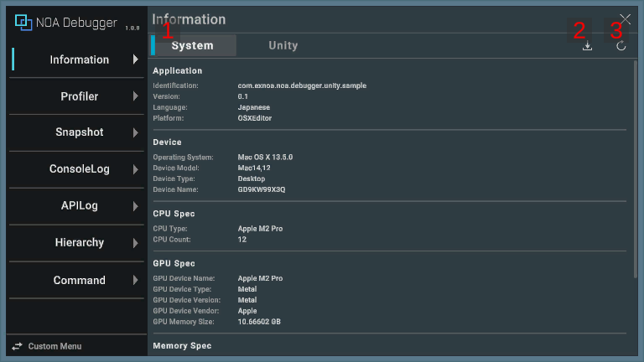Click the GPU Device Name value Apple M2 Pro
644x362 pixels.
tap(260, 278)
